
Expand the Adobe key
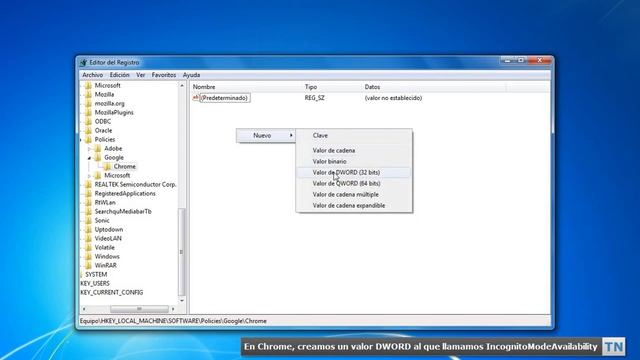pyautogui.click(x=90, y=149)
